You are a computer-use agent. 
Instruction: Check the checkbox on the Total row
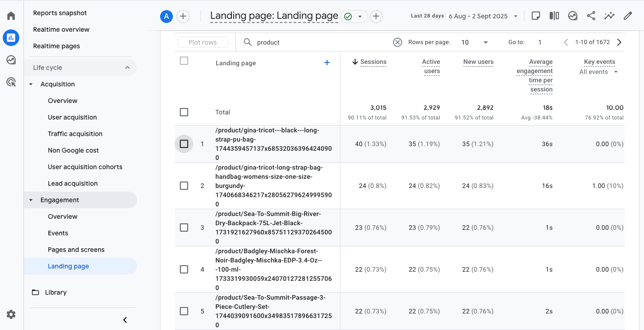coord(184,112)
